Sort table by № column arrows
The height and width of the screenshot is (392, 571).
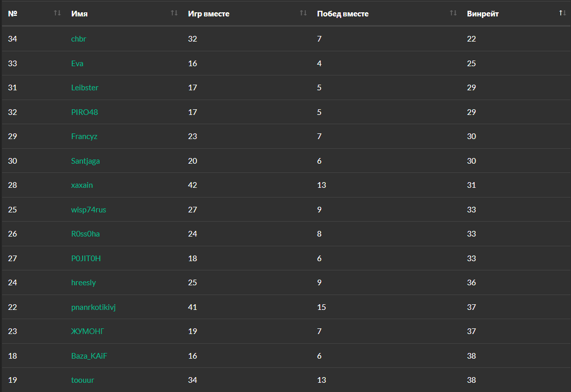tap(57, 13)
